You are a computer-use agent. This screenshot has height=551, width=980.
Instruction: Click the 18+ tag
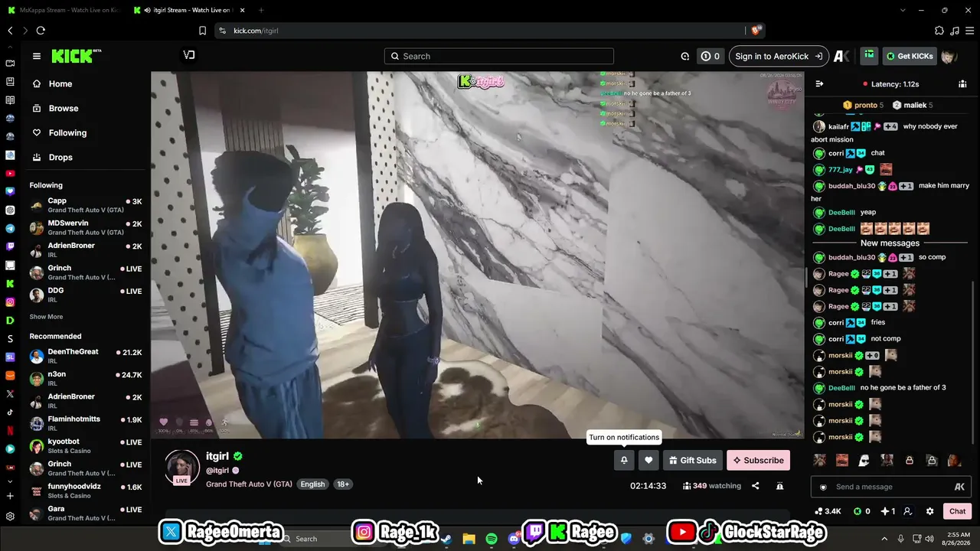(x=343, y=484)
